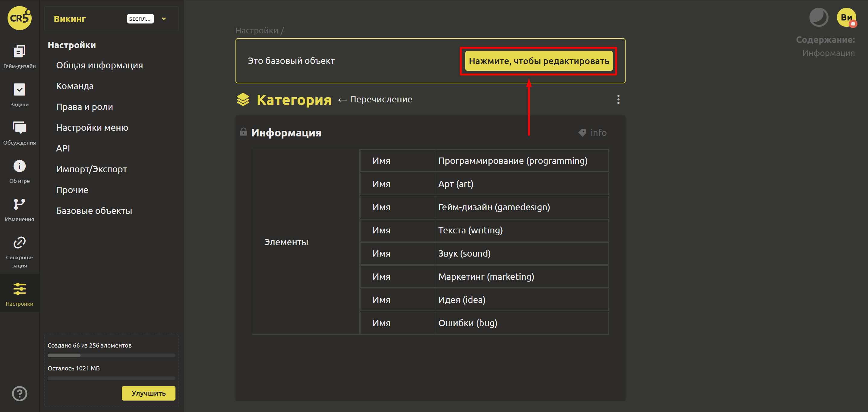Click the Настройки sidebar heading
The image size is (868, 412).
coord(72,45)
